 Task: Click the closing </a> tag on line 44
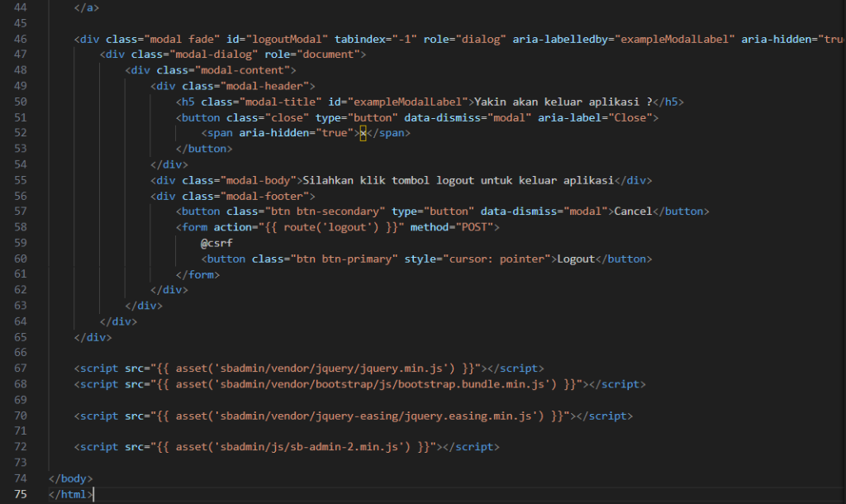coord(86,7)
